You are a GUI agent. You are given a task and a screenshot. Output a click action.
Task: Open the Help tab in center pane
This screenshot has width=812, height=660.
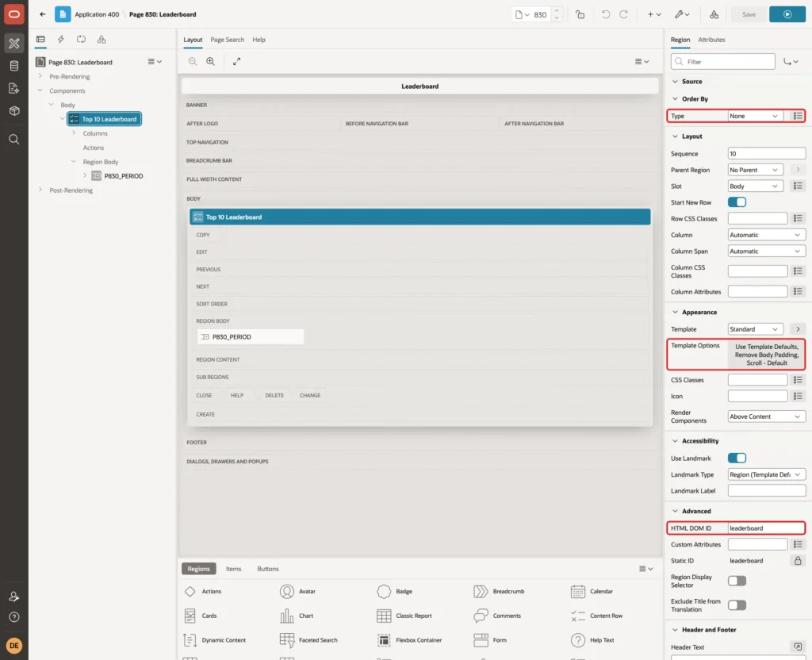[x=259, y=40]
